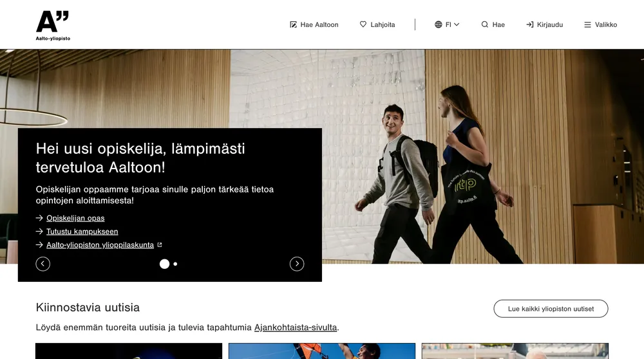Screen dimensions: 644x359
Task: Click the Kirjaudu login arrow icon
Action: click(530, 24)
